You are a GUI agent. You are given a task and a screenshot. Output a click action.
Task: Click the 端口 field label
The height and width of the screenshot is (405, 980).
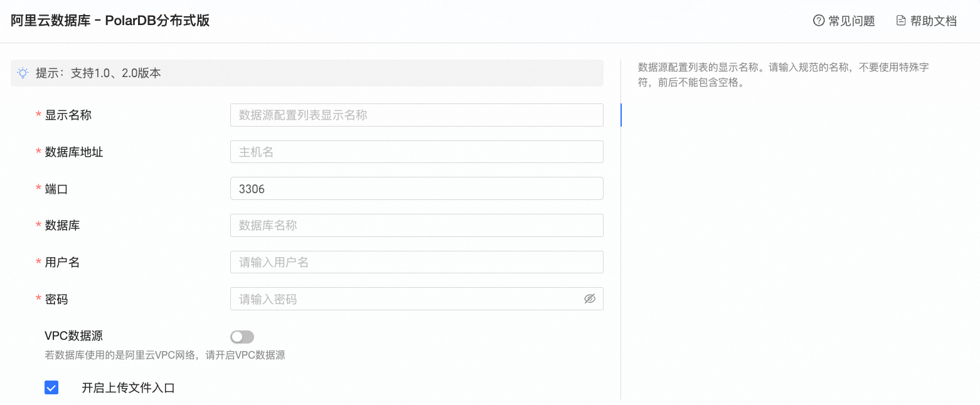(56, 189)
